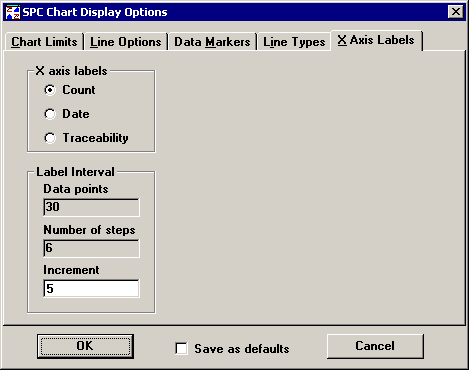
Task: Click the "Label Interval" group heading
Action: point(75,172)
